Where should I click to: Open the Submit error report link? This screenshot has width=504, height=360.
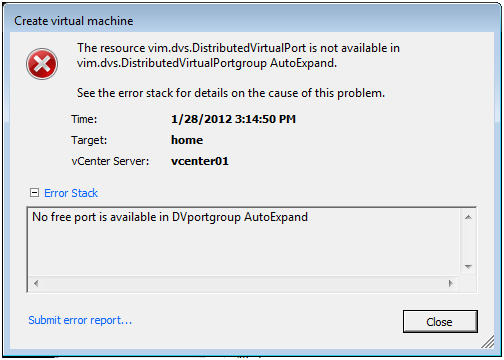pyautogui.click(x=80, y=320)
